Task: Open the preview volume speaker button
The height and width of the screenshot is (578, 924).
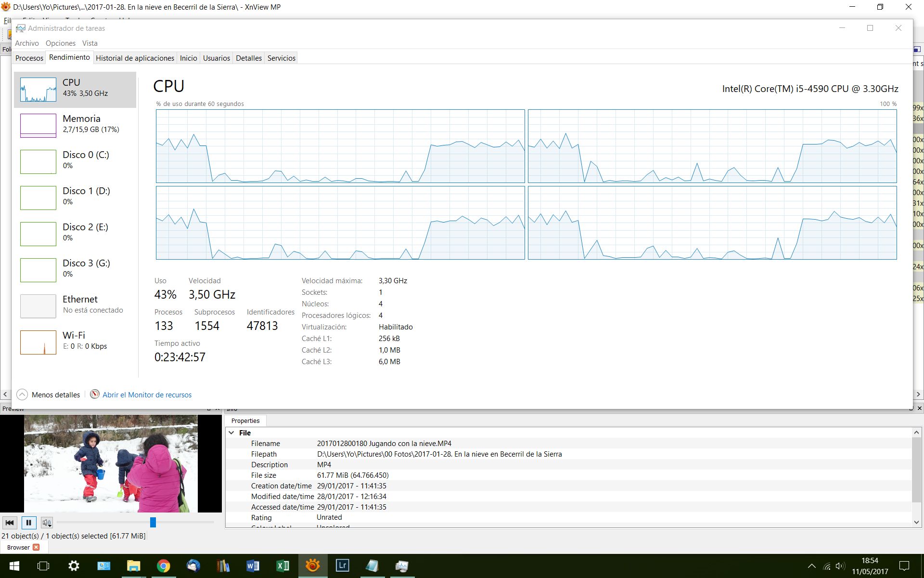Action: (x=47, y=523)
